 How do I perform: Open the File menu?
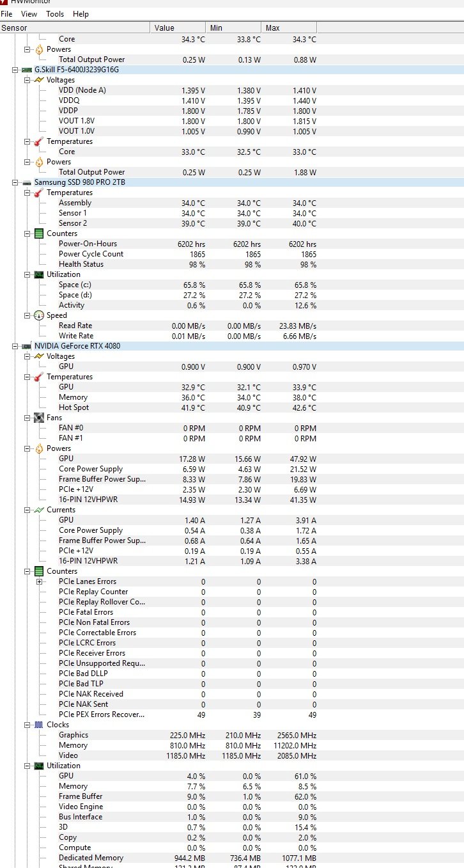7,13
